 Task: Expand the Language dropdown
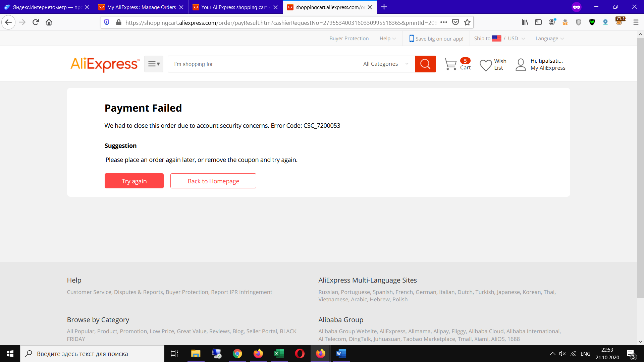pos(550,39)
